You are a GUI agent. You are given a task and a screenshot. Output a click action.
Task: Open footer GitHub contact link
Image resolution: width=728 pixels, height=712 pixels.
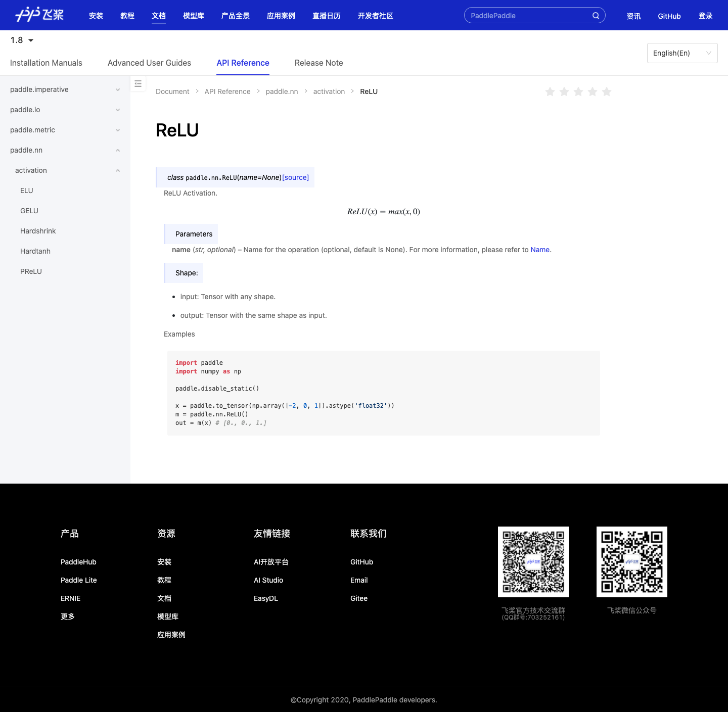coord(362,562)
